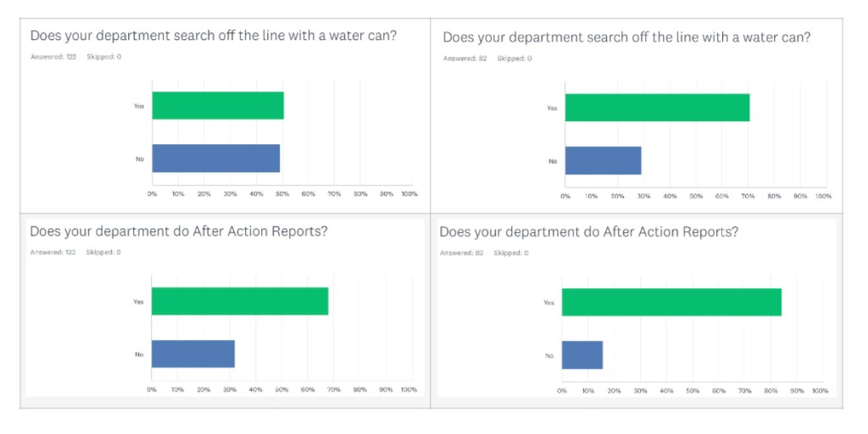Viewport: 868px width, 434px height.
Task: Click the No label of the 16% bar
Action: point(548,355)
